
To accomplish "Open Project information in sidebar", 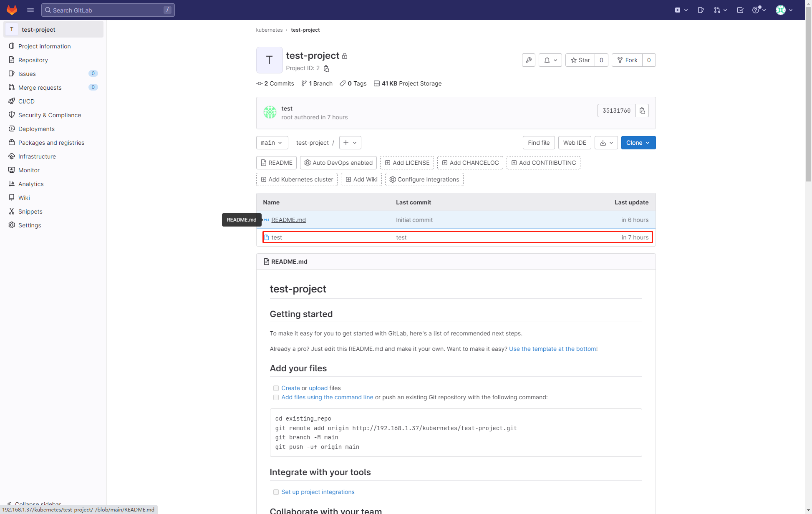I will [45, 46].
